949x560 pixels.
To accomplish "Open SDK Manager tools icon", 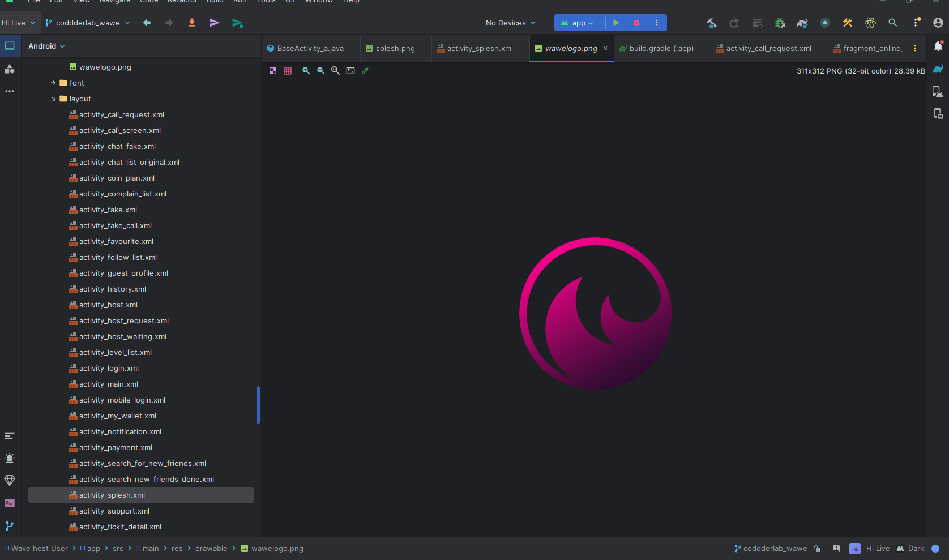I will tap(848, 23).
